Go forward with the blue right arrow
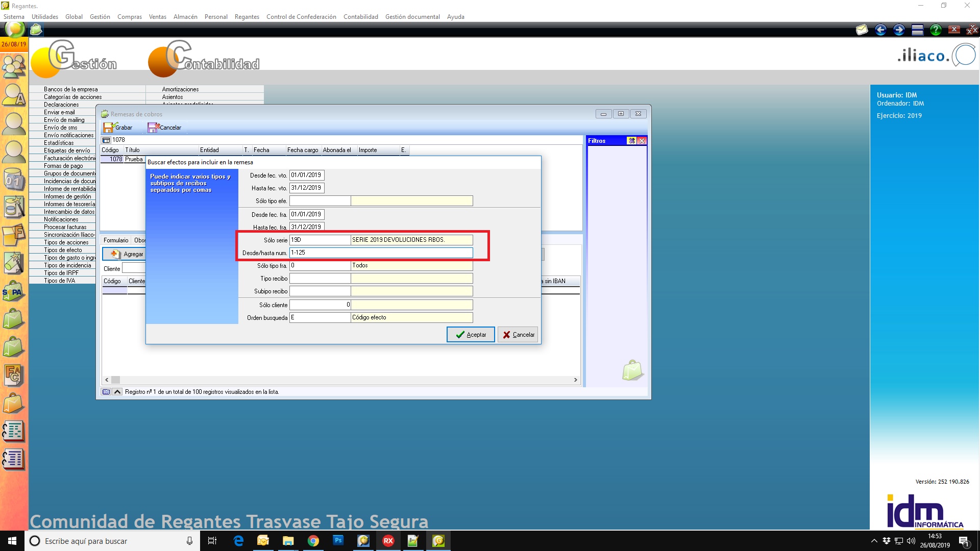This screenshot has height=551, width=980. 899,30
